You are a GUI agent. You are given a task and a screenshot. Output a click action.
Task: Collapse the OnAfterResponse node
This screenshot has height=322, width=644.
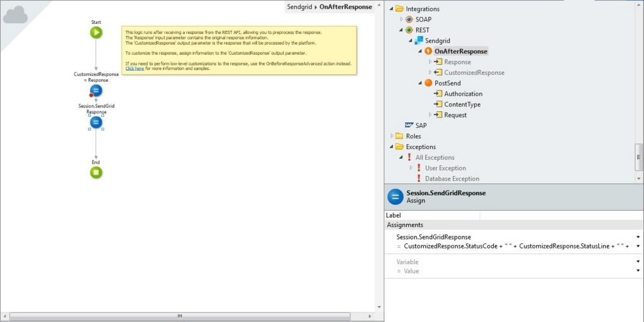point(421,52)
